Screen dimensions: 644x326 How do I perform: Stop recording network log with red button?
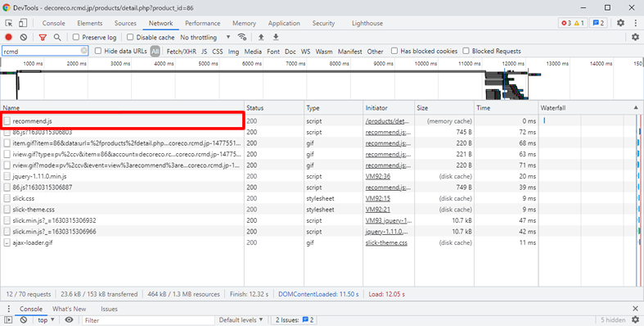click(x=8, y=37)
